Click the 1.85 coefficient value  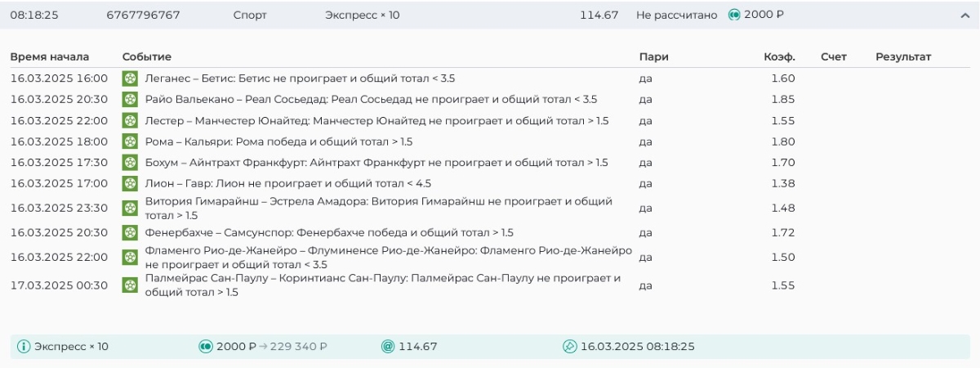click(x=783, y=99)
